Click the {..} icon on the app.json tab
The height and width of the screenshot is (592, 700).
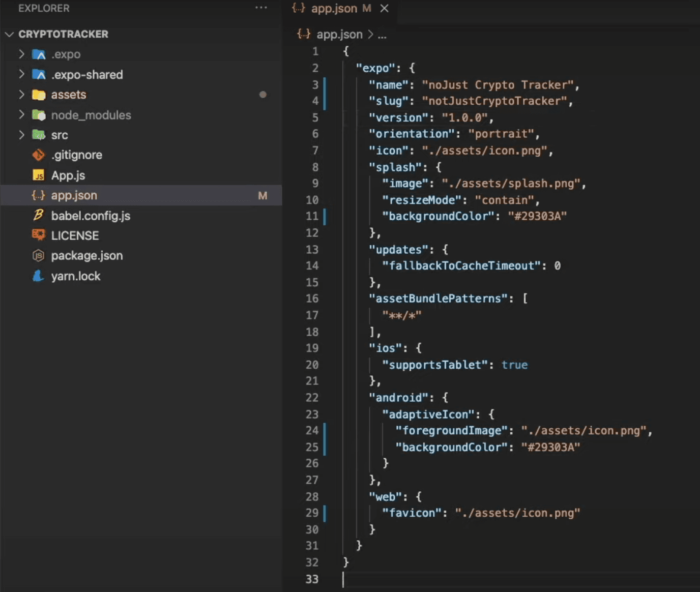pyautogui.click(x=299, y=8)
